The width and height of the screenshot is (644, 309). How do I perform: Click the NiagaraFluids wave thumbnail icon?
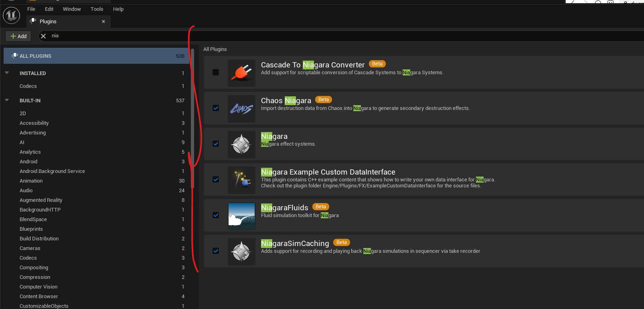(241, 216)
